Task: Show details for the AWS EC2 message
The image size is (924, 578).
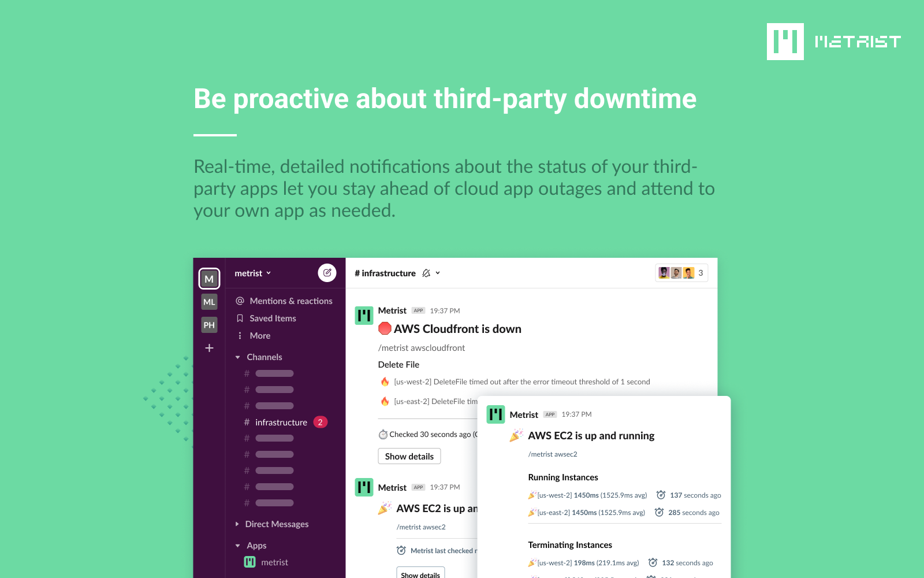Action: pos(420,574)
